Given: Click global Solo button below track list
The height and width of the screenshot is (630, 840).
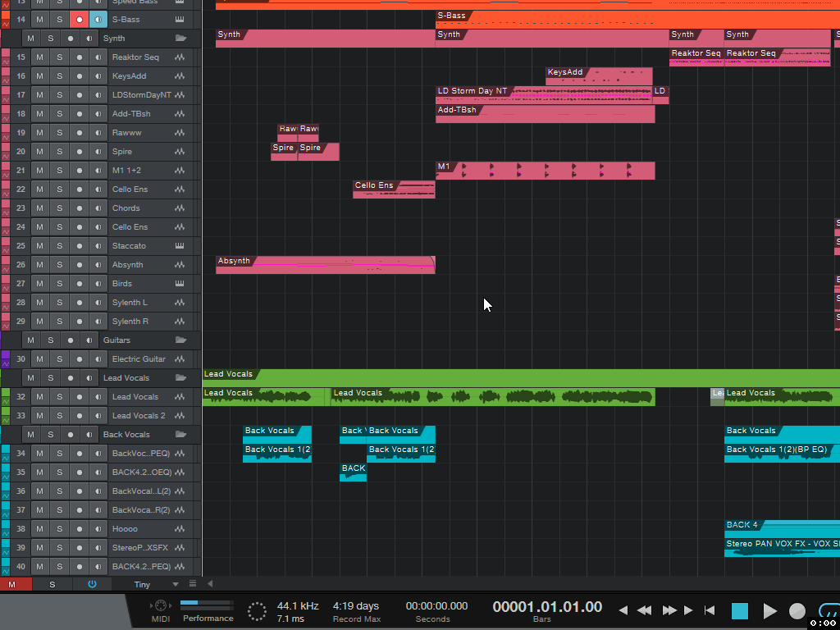Looking at the screenshot, I should [52, 584].
